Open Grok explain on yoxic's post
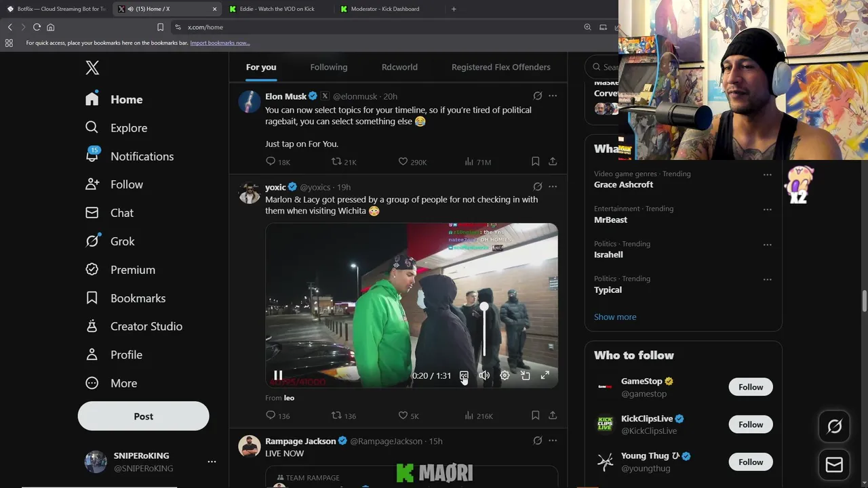868x488 pixels. pyautogui.click(x=537, y=186)
